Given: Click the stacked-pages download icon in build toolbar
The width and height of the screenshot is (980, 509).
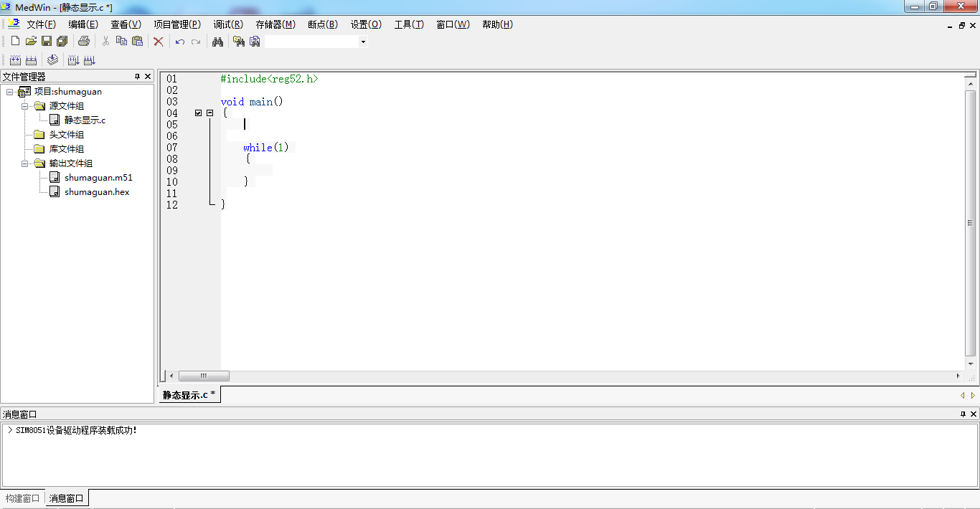Looking at the screenshot, I should coord(52,60).
